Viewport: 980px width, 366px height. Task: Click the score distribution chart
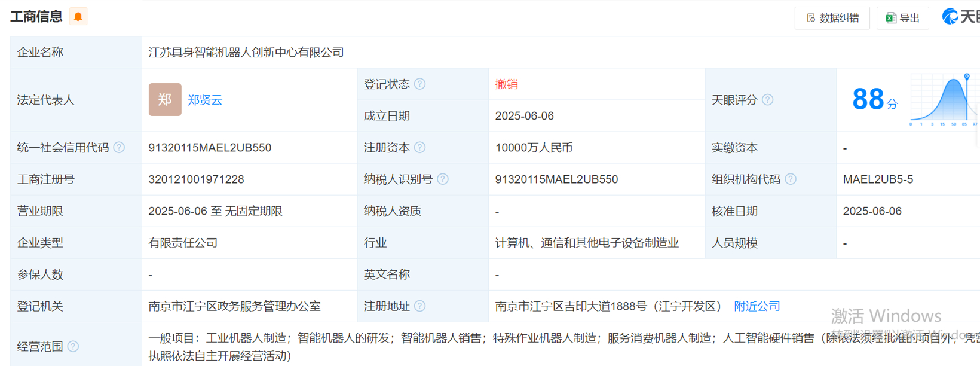(x=944, y=99)
